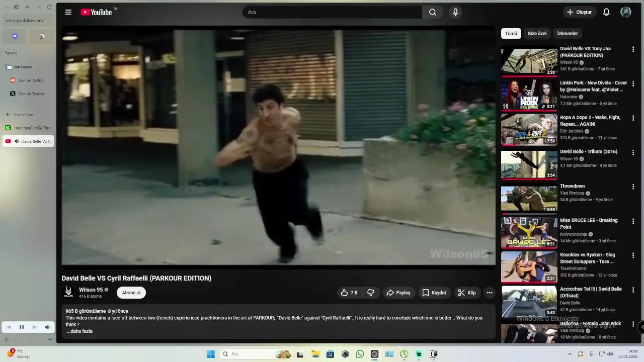Select the İzlenenler filter chip
The image size is (644, 362).
click(x=568, y=34)
